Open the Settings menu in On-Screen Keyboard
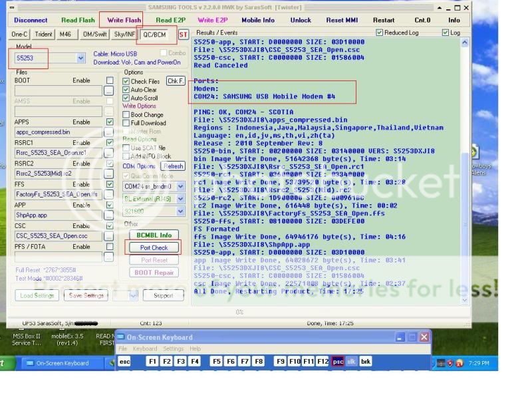This screenshot has width=532, height=399. 173,348
